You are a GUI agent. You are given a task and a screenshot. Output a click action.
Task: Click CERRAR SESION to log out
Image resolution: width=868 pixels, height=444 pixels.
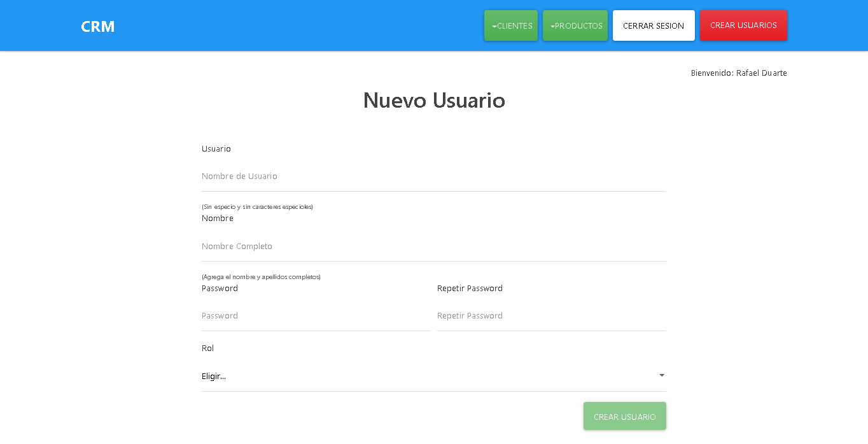[654, 25]
